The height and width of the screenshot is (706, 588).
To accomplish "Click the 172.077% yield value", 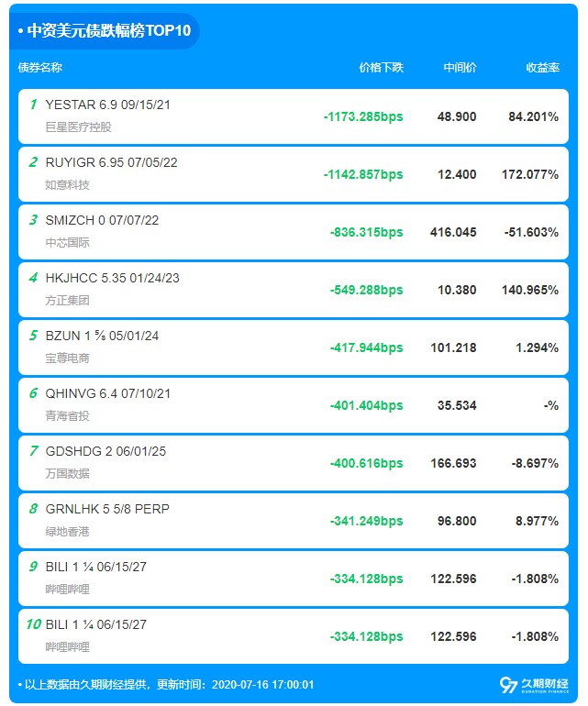I will [x=530, y=174].
